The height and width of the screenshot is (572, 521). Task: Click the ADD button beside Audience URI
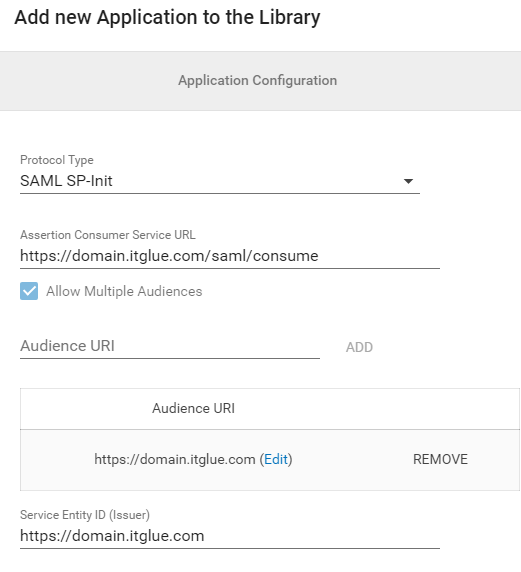pyautogui.click(x=359, y=347)
